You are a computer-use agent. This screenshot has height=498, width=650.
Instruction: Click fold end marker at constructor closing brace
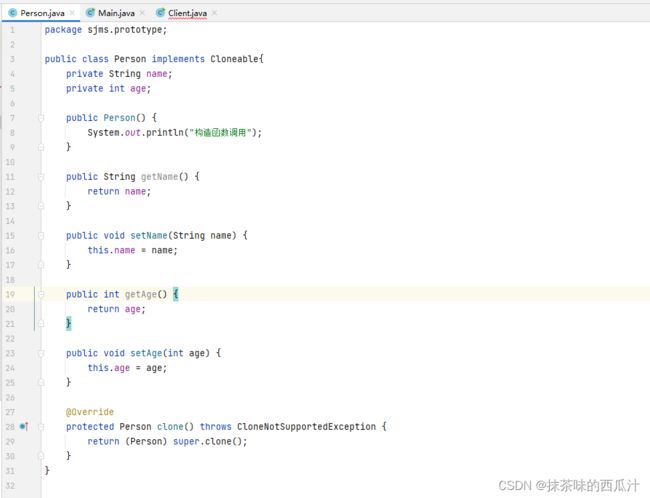click(41, 147)
